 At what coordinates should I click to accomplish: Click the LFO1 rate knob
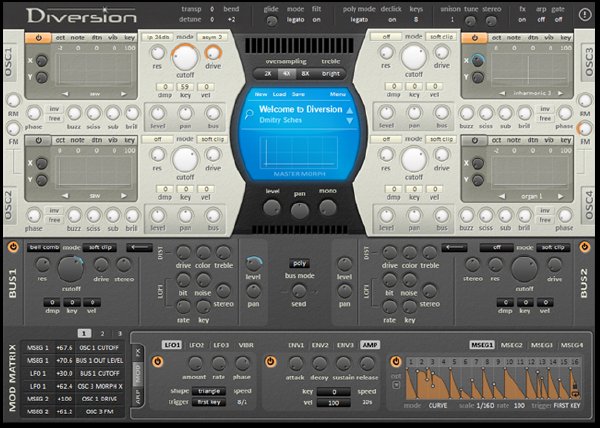point(219,363)
